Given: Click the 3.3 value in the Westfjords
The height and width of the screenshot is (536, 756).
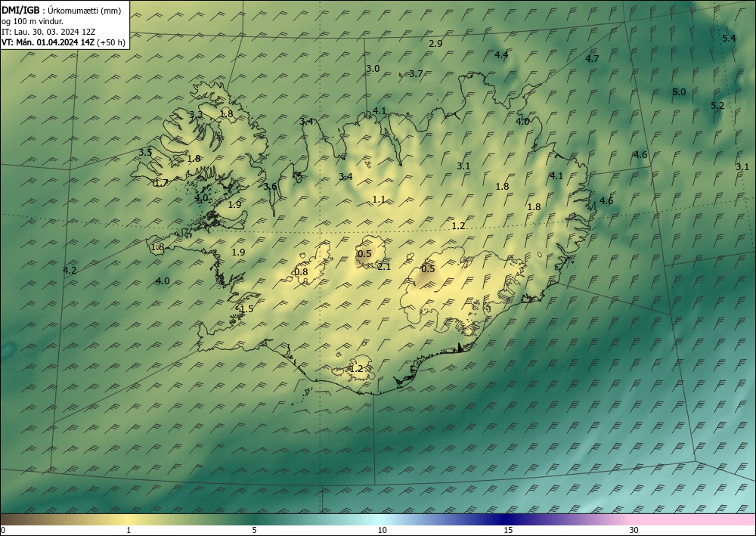Looking at the screenshot, I should coord(196,115).
